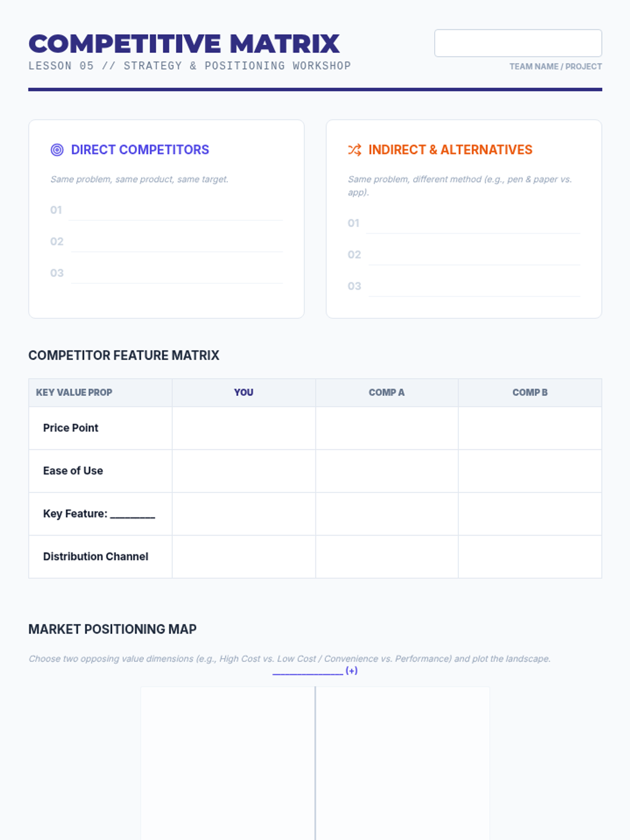Image resolution: width=630 pixels, height=840 pixels.
Task: Click line 03 under Direct Competitors
Action: (x=176, y=274)
